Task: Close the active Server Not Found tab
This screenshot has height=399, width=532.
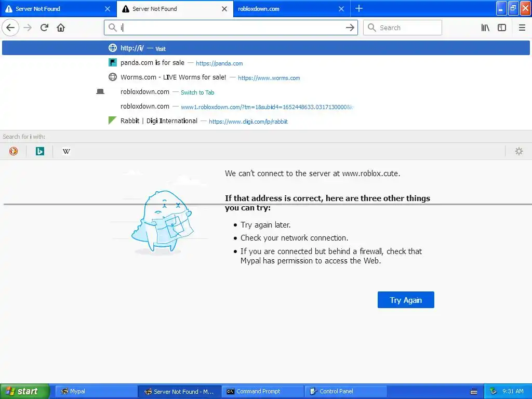Action: (224, 9)
